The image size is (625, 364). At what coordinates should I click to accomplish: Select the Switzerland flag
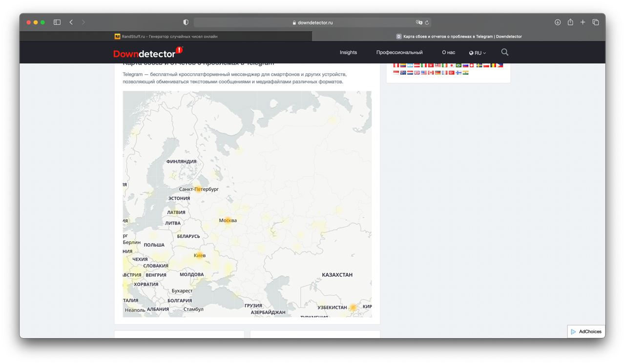(x=472, y=65)
